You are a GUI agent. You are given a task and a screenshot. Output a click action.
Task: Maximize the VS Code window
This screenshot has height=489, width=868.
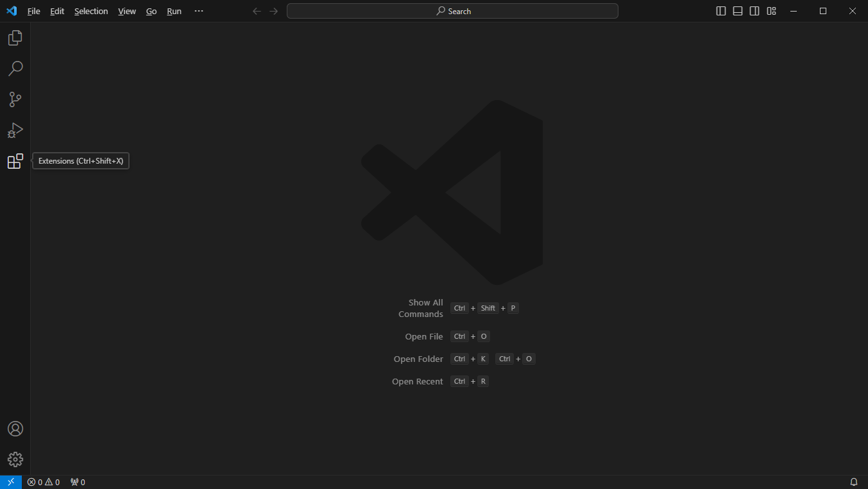point(823,11)
